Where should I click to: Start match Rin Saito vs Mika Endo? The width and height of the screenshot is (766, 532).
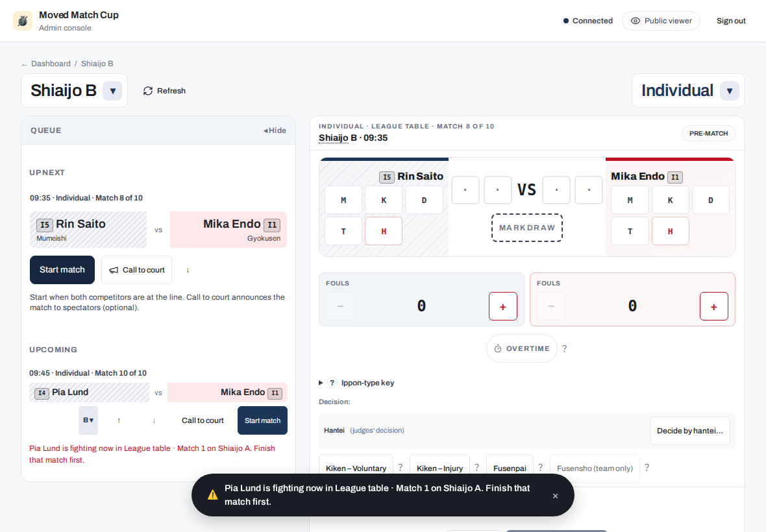62,270
